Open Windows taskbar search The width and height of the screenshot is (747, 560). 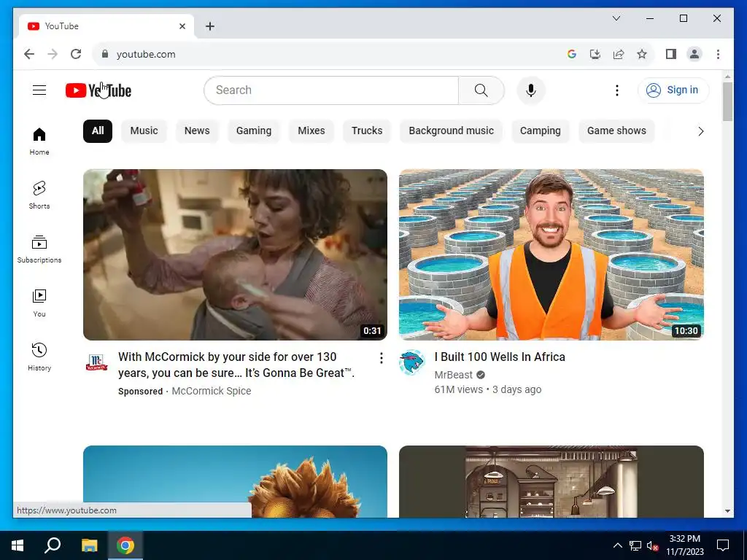tap(53, 545)
